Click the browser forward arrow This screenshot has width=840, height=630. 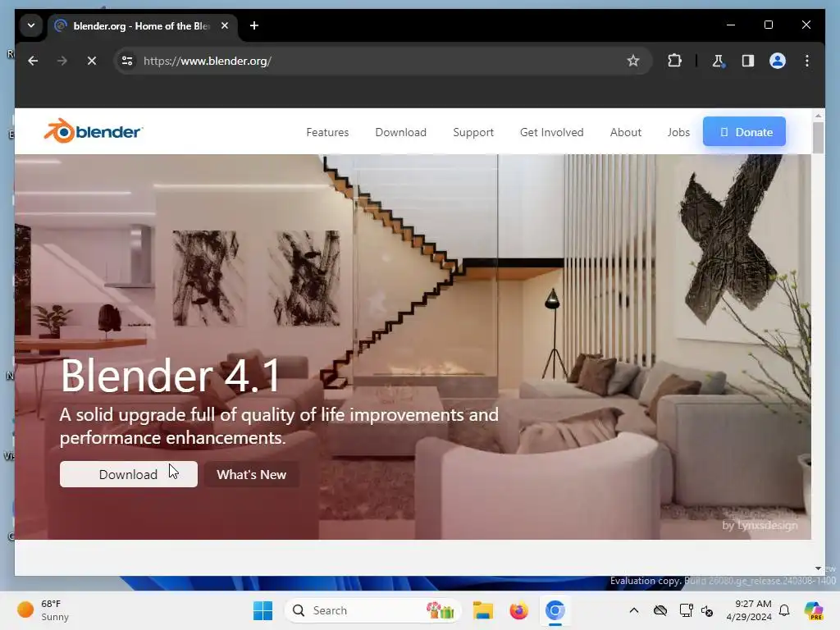coord(62,61)
